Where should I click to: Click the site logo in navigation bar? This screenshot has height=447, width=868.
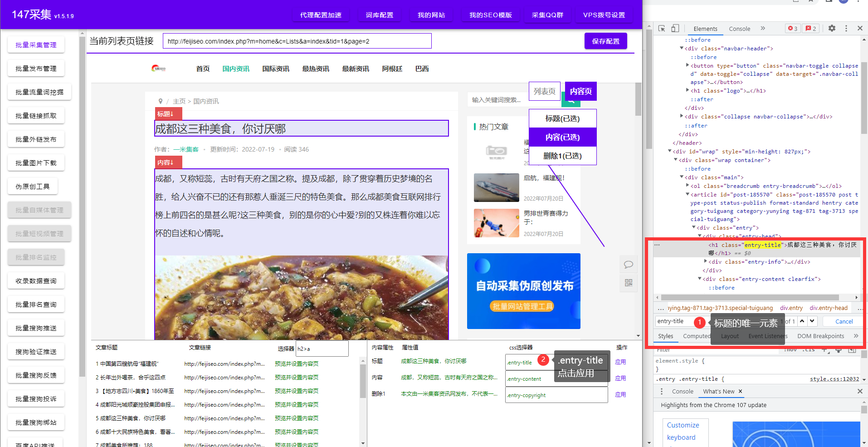pyautogui.click(x=159, y=69)
